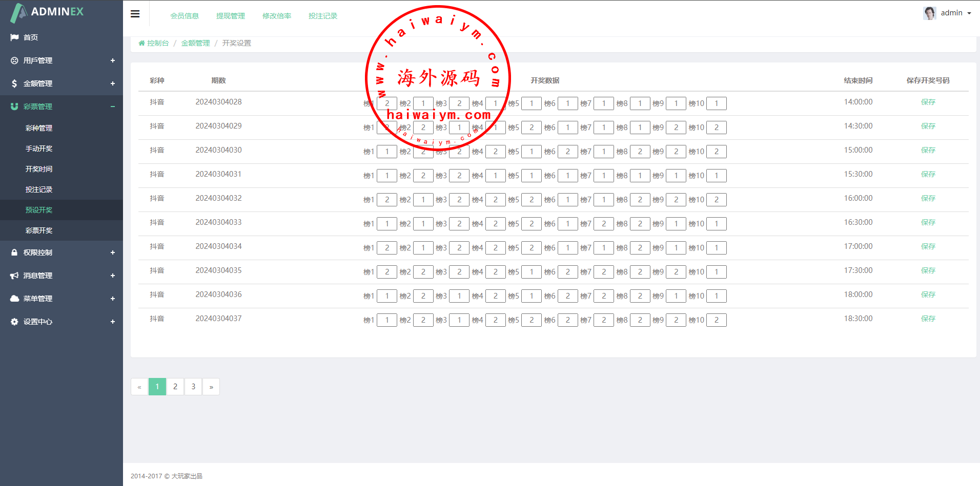Click the flag icon next to 首页

pyautogui.click(x=14, y=37)
